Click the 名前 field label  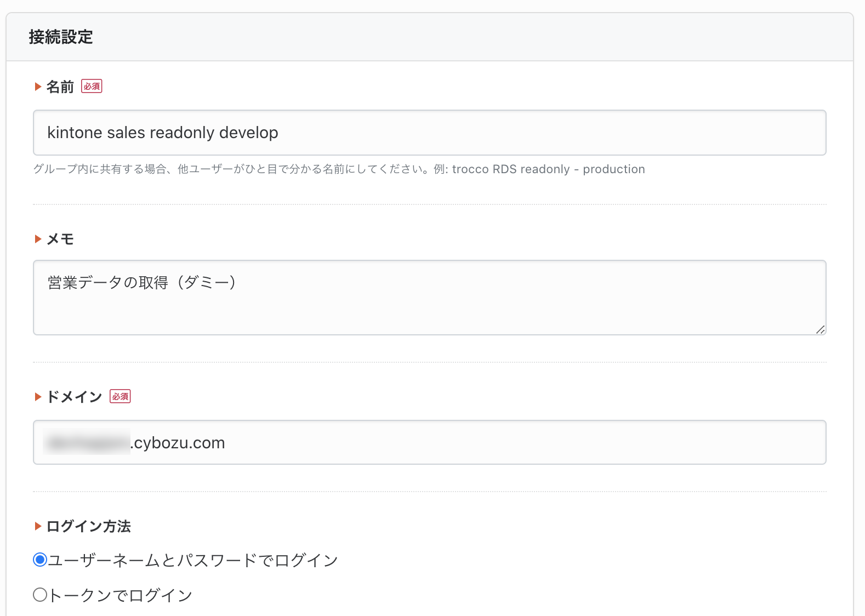[60, 87]
